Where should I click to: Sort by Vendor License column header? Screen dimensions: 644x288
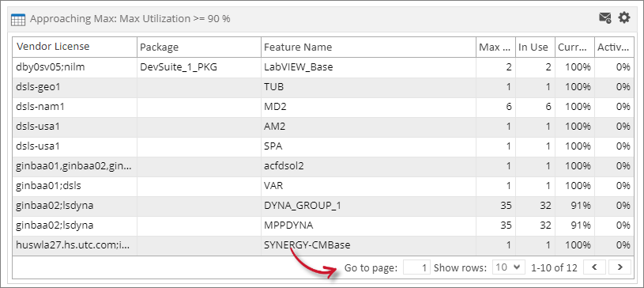coord(75,47)
